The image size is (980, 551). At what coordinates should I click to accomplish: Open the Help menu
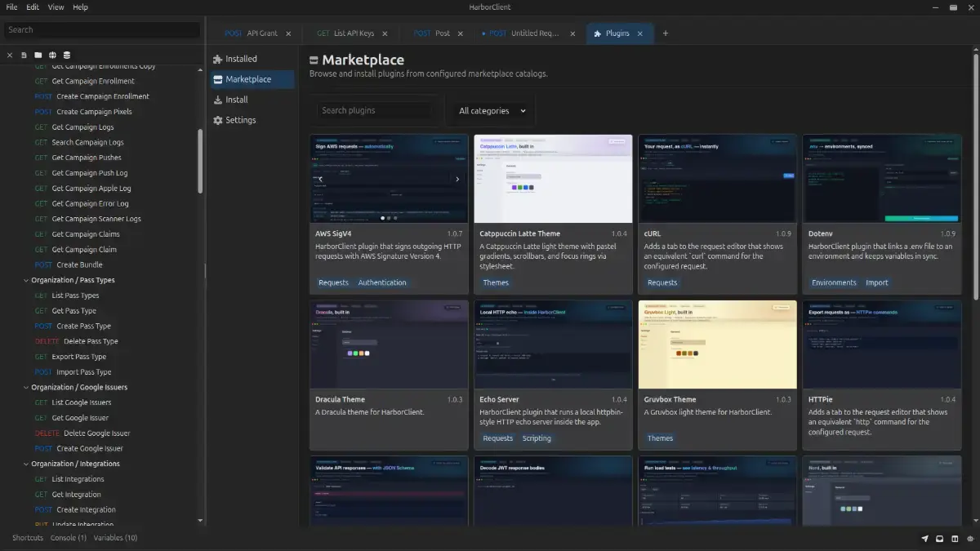(x=80, y=7)
